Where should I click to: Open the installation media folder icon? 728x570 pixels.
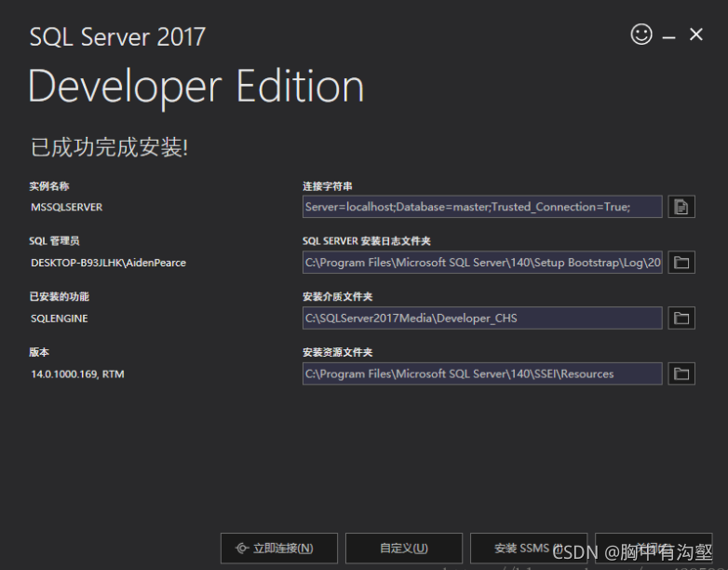coord(681,319)
